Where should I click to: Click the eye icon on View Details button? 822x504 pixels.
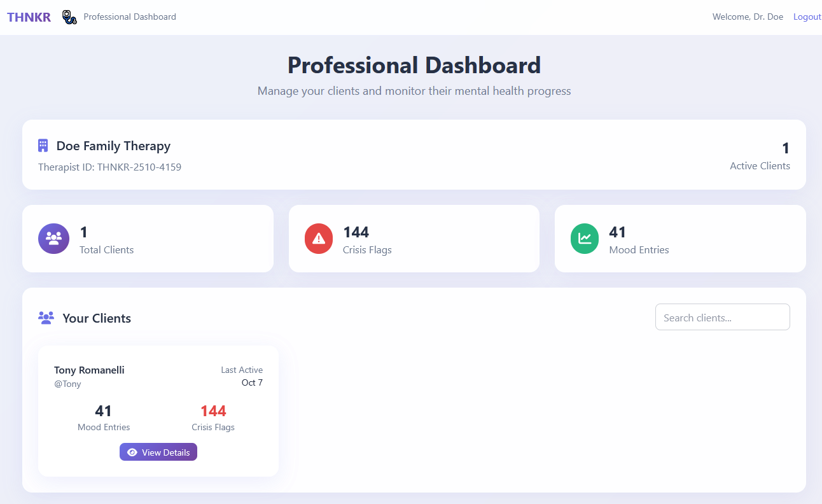coord(132,452)
